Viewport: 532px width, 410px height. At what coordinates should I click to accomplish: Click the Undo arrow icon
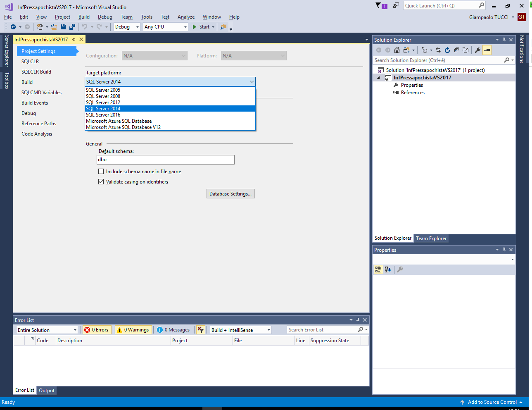click(84, 27)
